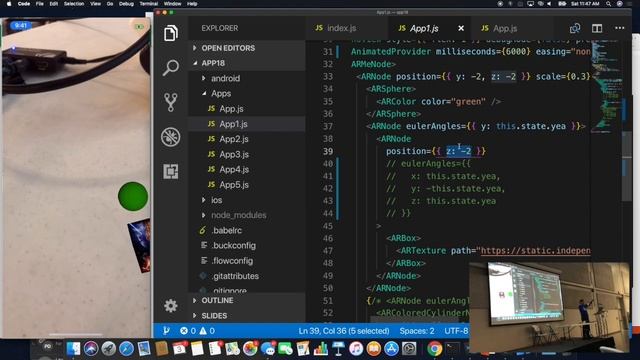Split the editor with the split icon
640x360 pixels.
coord(597,28)
